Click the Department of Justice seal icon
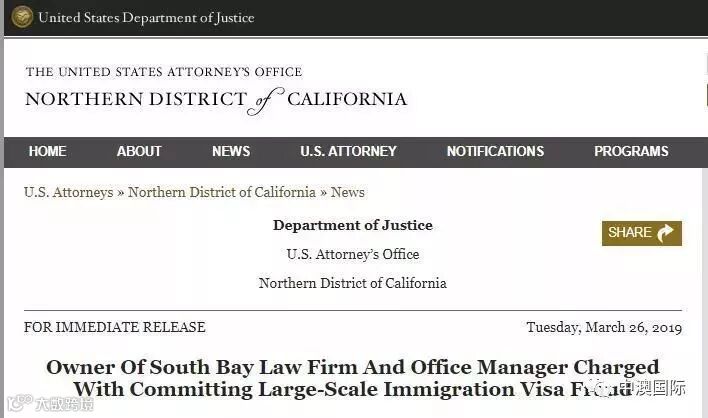708x418 pixels. 21,17
